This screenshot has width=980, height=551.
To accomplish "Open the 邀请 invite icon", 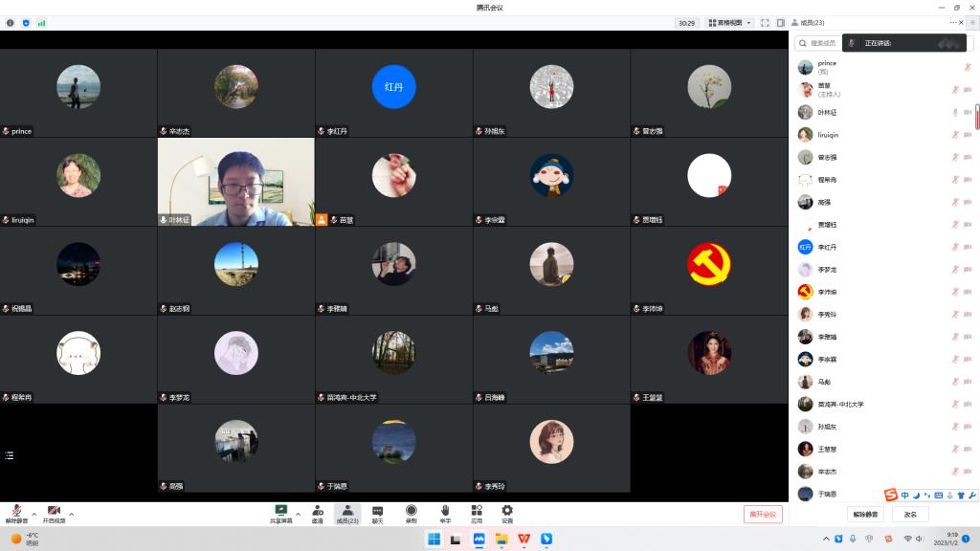I will pos(317,512).
